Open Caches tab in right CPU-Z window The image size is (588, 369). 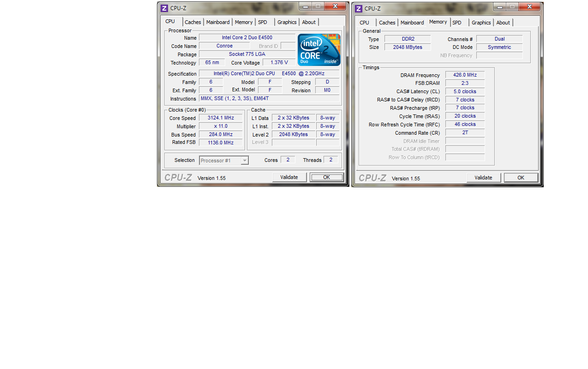click(387, 23)
